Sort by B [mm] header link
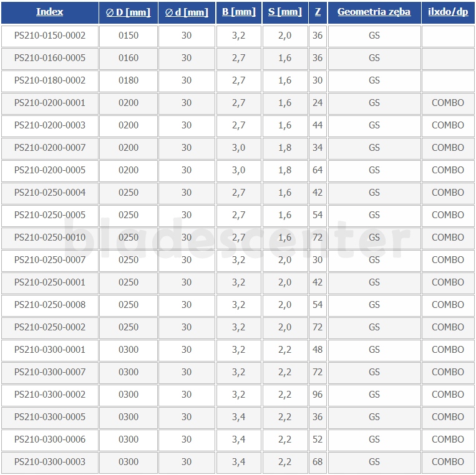Screen dimensions: 476x475 [238, 12]
